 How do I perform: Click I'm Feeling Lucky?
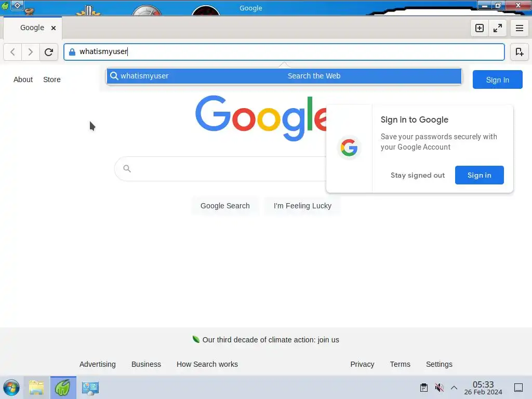tap(302, 206)
